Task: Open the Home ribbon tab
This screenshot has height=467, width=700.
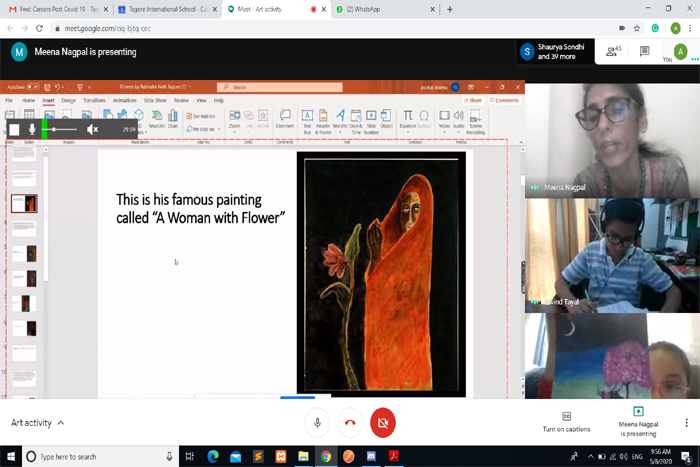Action: (x=28, y=100)
